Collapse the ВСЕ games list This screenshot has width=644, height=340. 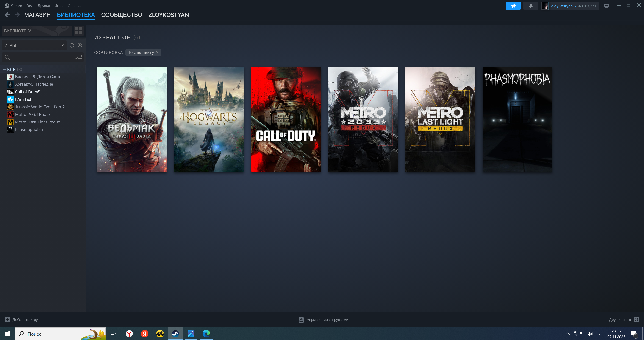point(4,69)
